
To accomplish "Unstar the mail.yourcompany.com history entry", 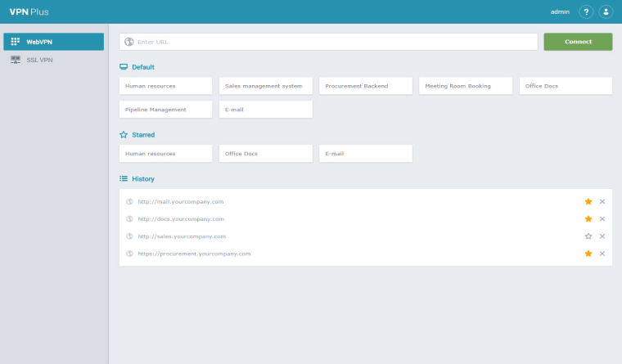I will click(588, 201).
